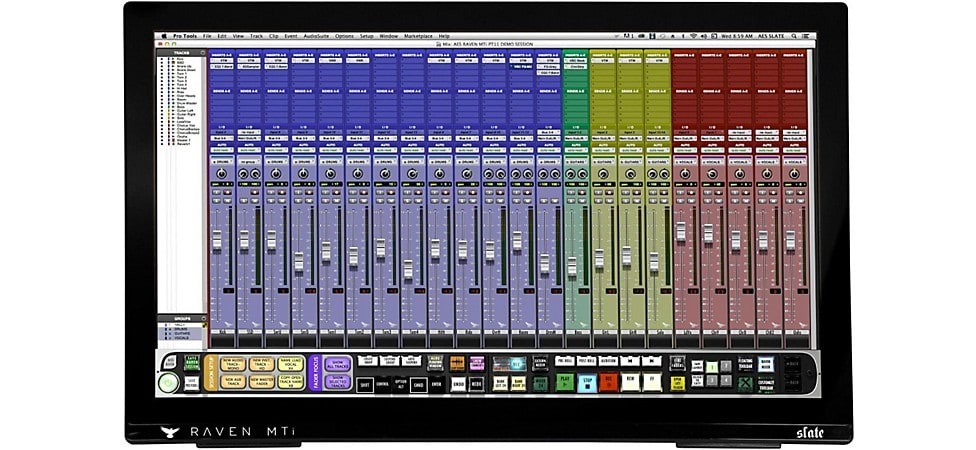This screenshot has width=976, height=450.
Task: Open the Window menu
Action: click(388, 36)
